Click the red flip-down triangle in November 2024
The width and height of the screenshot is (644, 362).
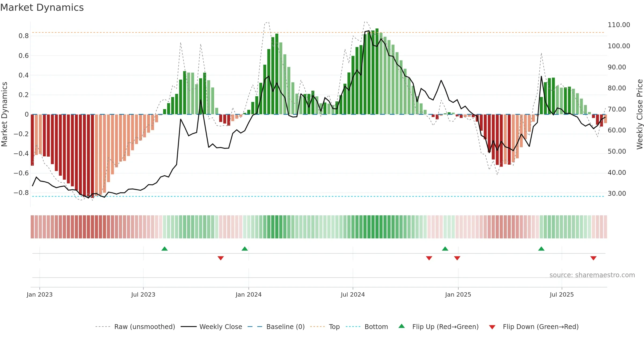tap(429, 258)
